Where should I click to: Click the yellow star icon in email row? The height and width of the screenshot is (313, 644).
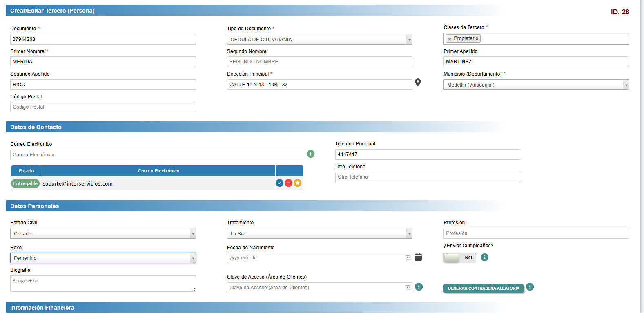point(298,183)
